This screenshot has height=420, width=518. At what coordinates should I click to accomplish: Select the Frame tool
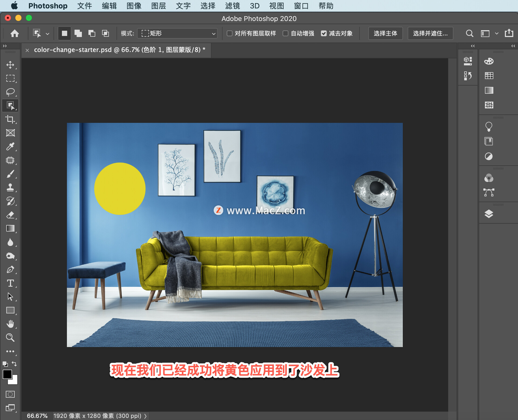tap(10, 133)
